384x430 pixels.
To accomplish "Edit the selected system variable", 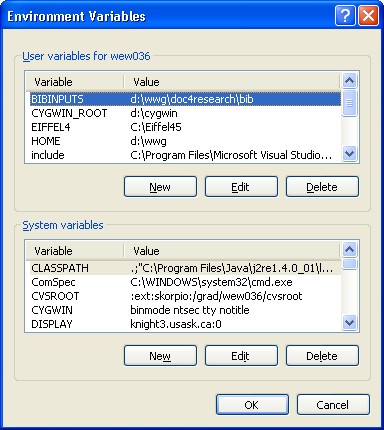I will [x=241, y=356].
